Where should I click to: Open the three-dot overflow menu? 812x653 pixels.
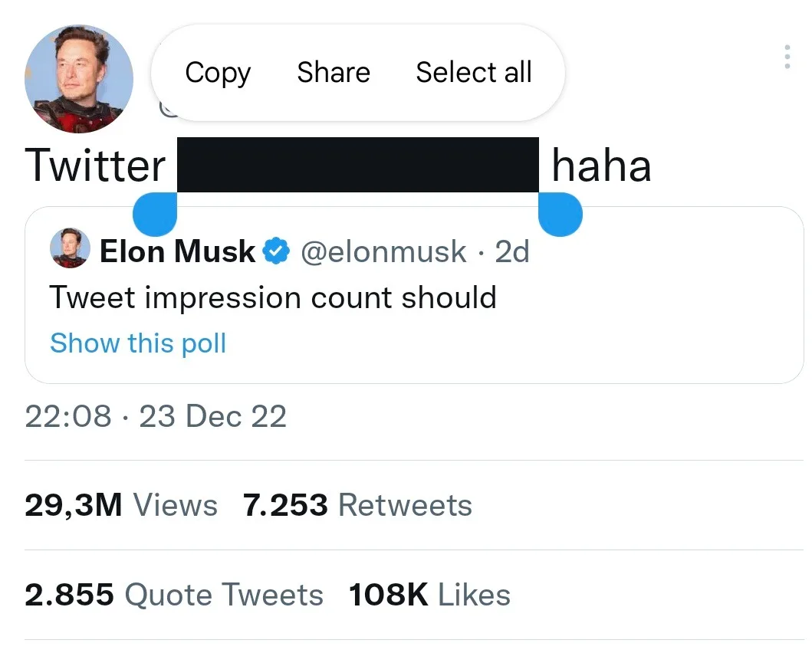coord(787,57)
